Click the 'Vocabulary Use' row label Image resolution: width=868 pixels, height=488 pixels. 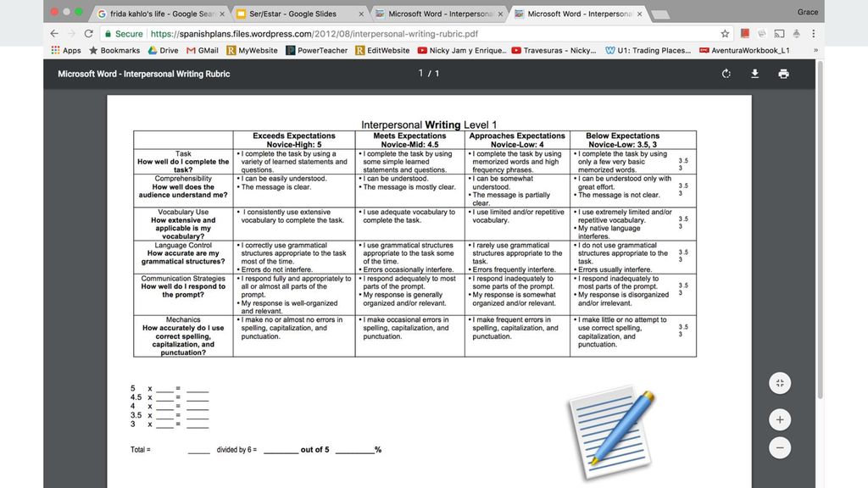pos(183,212)
